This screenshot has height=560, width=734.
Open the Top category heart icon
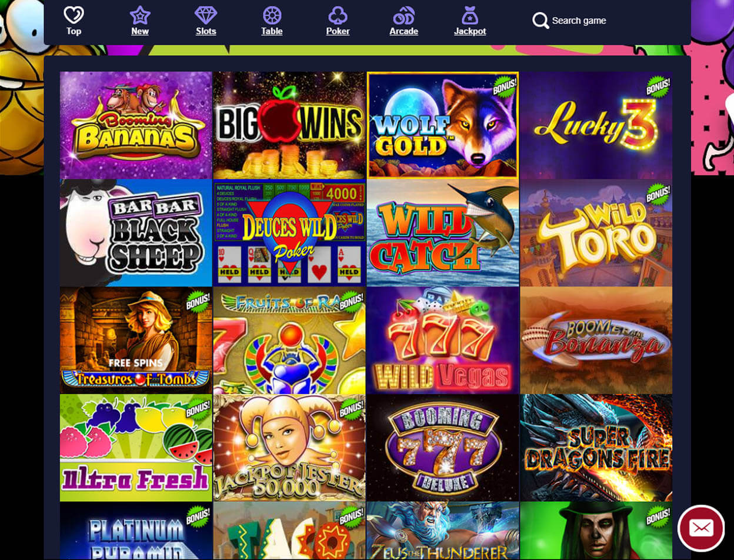[x=74, y=15]
